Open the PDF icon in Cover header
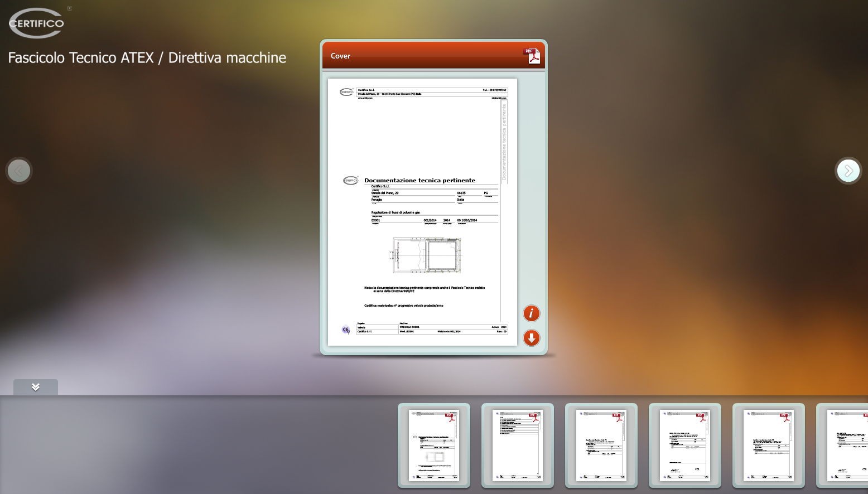The image size is (868, 494). 532,56
